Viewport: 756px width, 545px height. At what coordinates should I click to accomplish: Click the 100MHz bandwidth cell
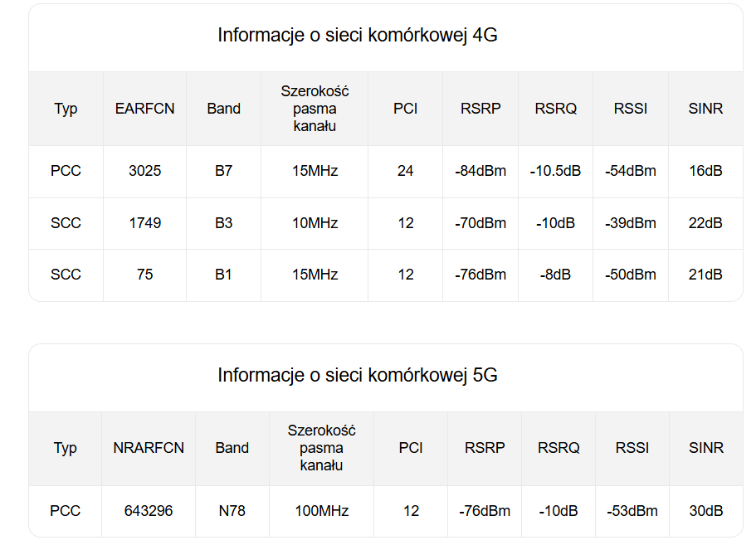click(x=322, y=511)
